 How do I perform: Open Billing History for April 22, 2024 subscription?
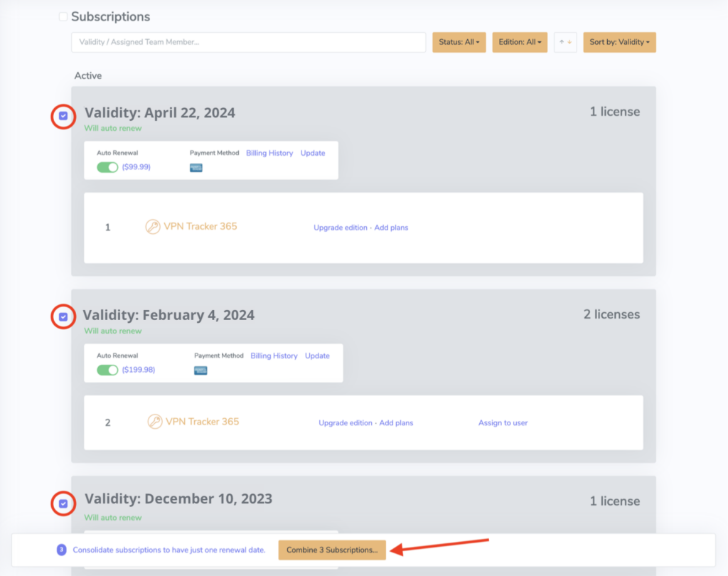click(269, 153)
